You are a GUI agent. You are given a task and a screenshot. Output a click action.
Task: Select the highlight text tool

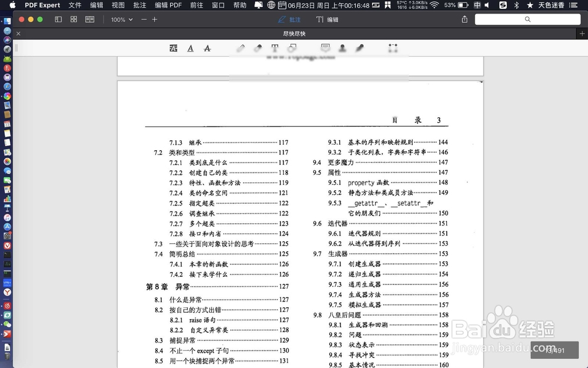(173, 48)
